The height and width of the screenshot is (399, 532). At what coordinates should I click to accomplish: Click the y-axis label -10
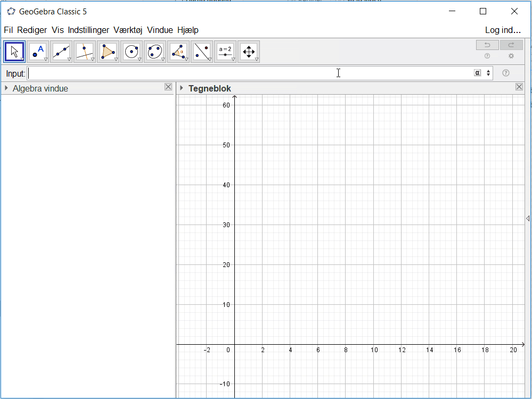click(225, 384)
